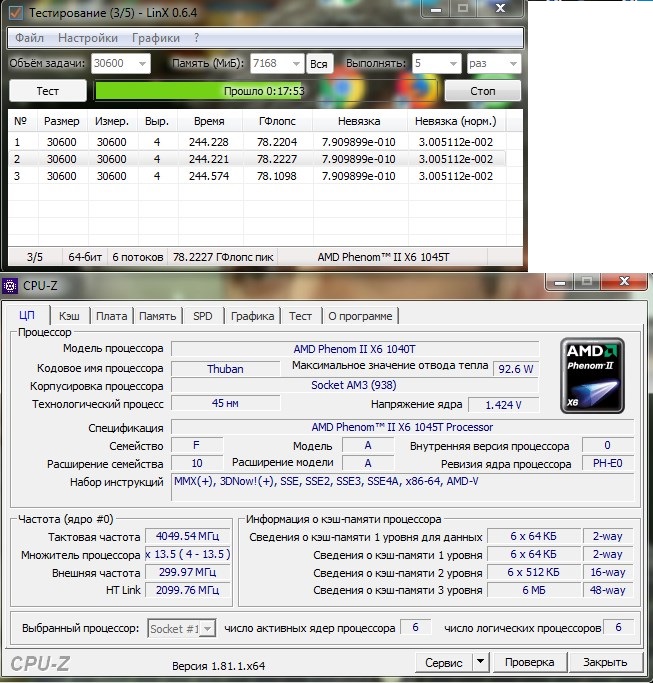Click the 92.6 W TDP value
This screenshot has width=653, height=683.
click(516, 369)
